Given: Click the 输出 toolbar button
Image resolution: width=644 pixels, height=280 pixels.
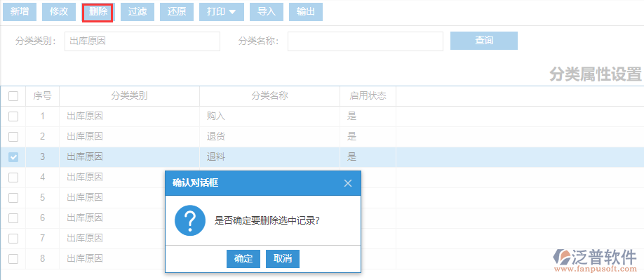Looking at the screenshot, I should (306, 12).
